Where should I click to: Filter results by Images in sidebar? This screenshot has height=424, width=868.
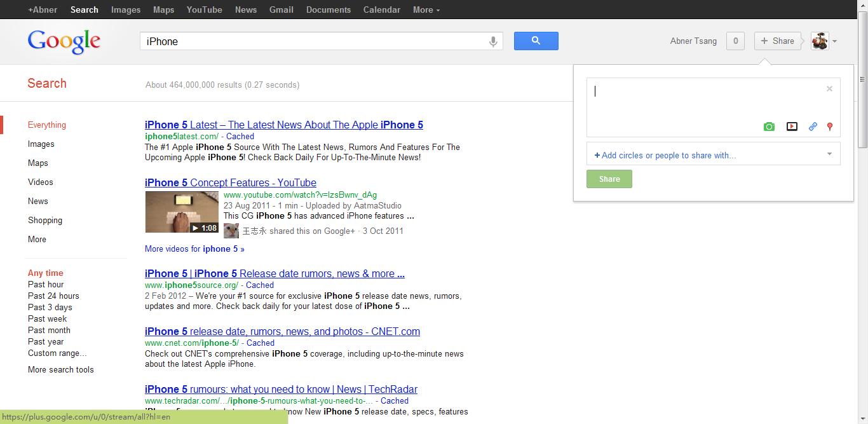click(x=41, y=144)
